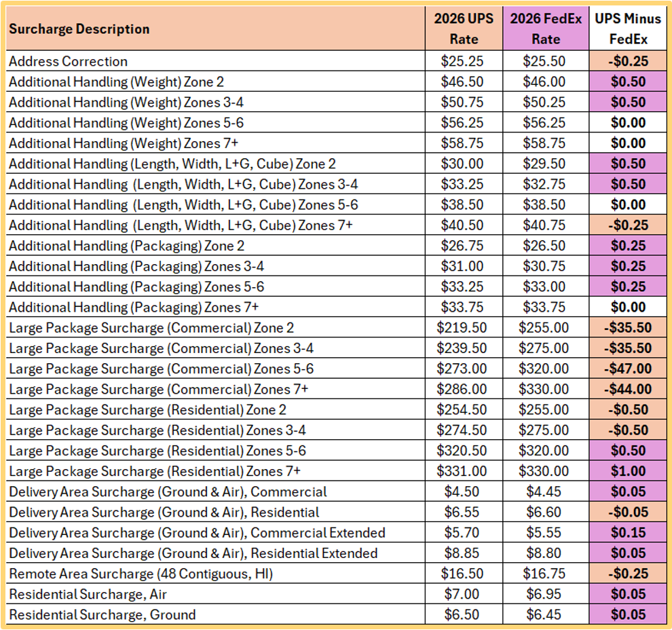The image size is (672, 630).
Task: Select 'Additional Handling (Weight) Zones 7+' cell
Action: pyautogui.click(x=216, y=143)
